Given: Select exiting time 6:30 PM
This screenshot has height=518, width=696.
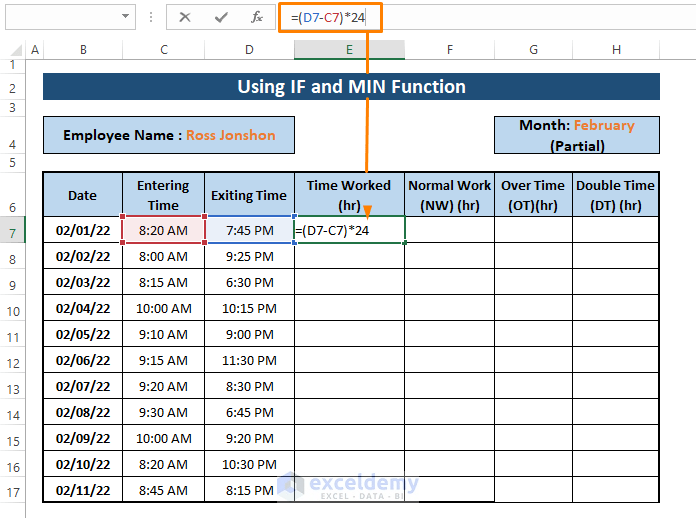Looking at the screenshot, I should 249,282.
